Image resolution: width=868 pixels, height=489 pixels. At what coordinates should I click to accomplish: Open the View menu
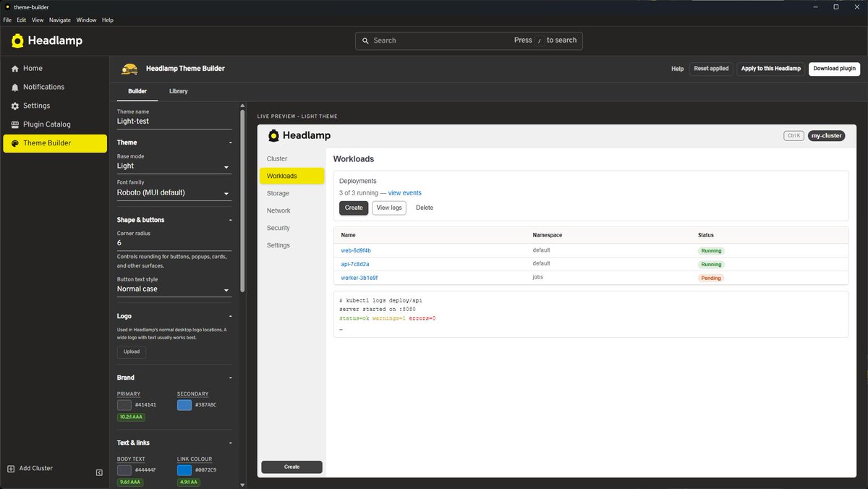click(x=38, y=20)
